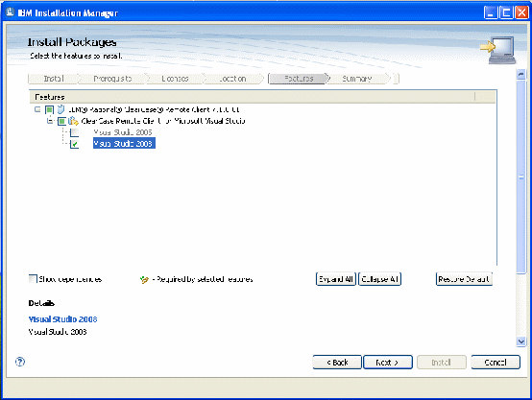Image resolution: width=532 pixels, height=400 pixels.
Task: Click the Expand All button
Action: (335, 279)
